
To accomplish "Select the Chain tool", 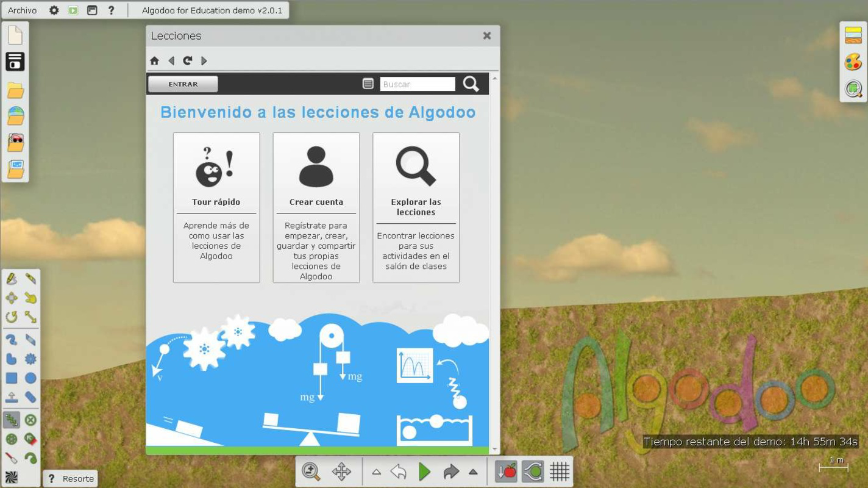I will pos(30,397).
